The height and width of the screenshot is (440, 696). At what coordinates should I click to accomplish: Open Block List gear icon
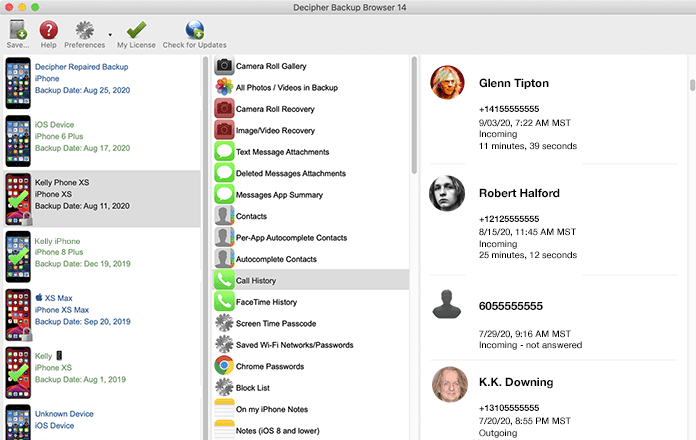tap(224, 388)
